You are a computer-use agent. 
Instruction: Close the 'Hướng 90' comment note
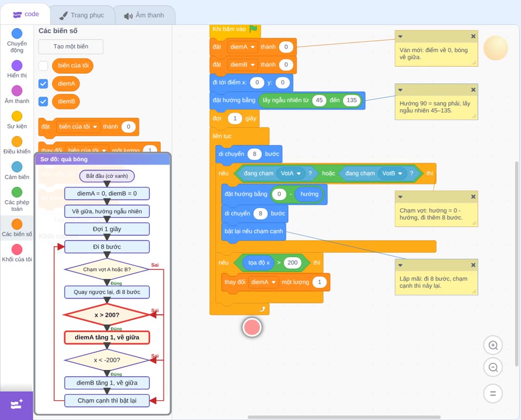tap(473, 90)
